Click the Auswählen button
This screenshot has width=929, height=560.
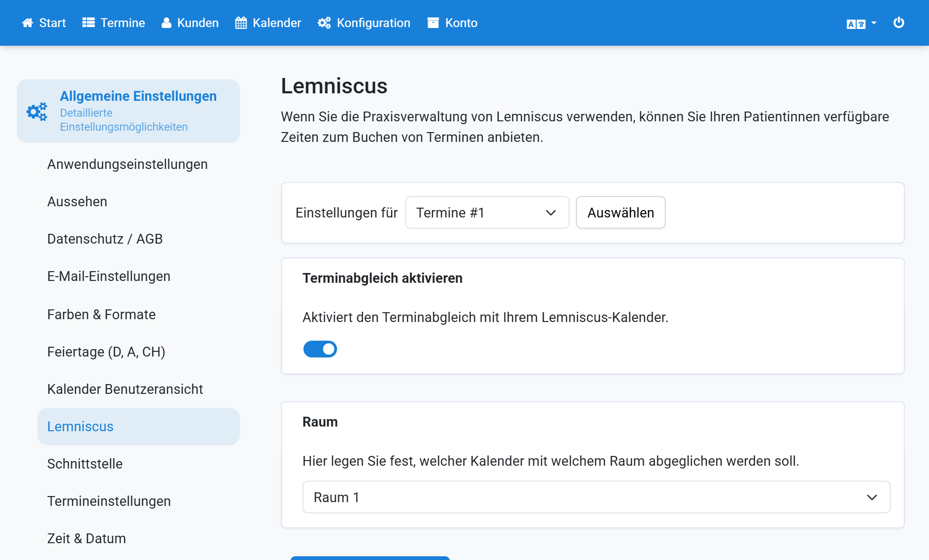tap(620, 212)
